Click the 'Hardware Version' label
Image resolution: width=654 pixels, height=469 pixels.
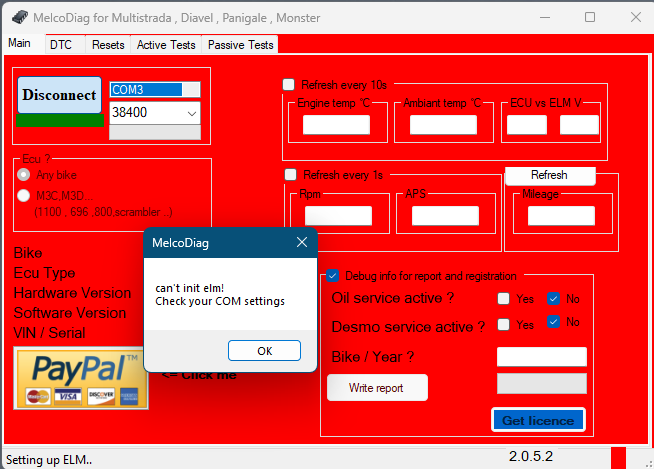click(x=72, y=293)
